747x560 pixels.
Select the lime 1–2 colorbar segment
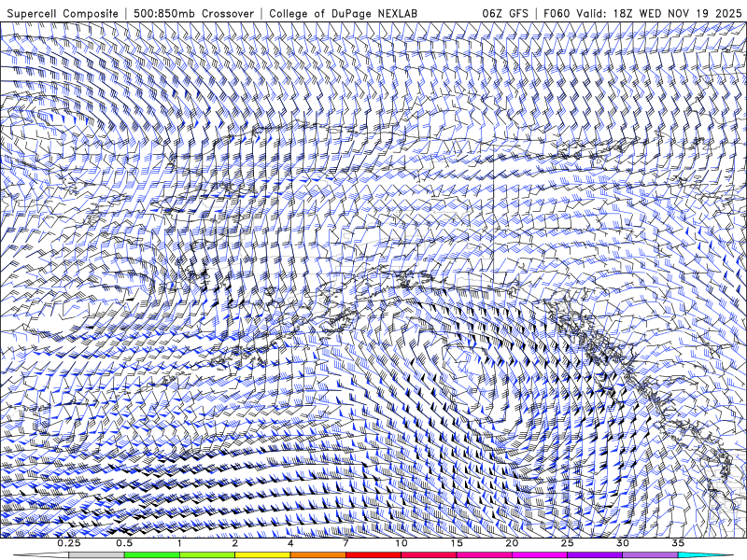point(207,555)
